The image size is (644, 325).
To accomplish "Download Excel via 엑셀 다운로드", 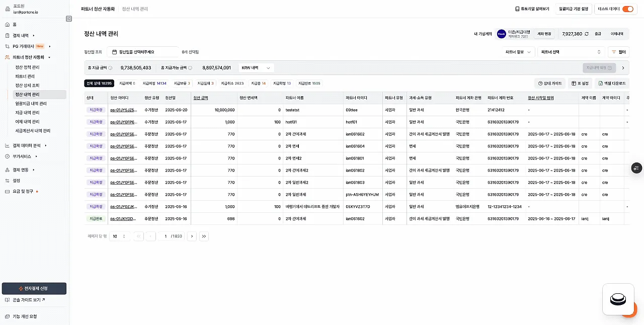I will (x=612, y=84).
